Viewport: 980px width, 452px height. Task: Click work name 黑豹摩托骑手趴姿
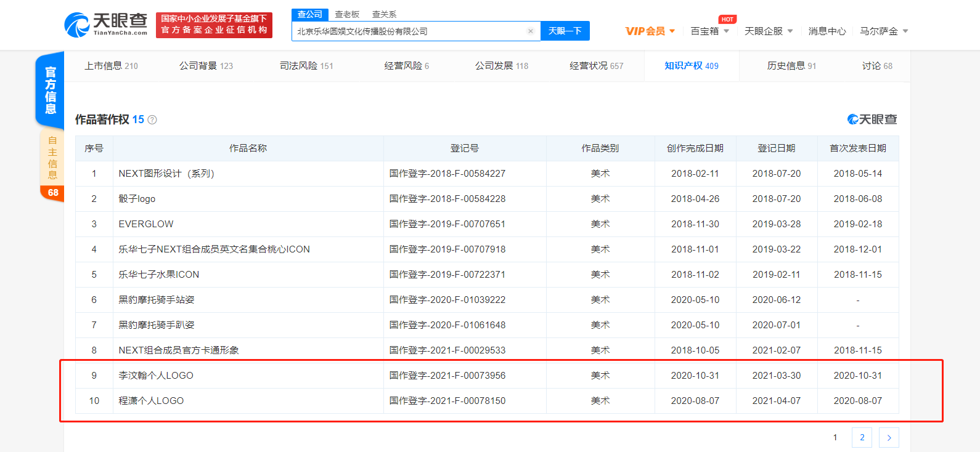(x=157, y=325)
